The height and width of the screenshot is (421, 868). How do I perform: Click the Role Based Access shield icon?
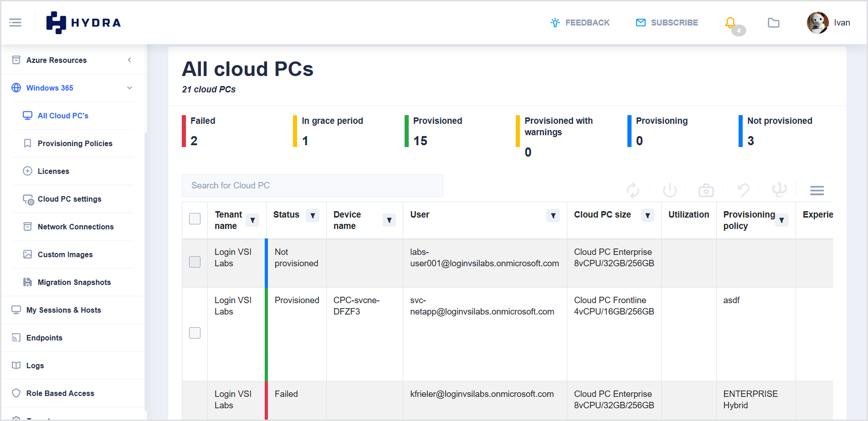[x=16, y=393]
